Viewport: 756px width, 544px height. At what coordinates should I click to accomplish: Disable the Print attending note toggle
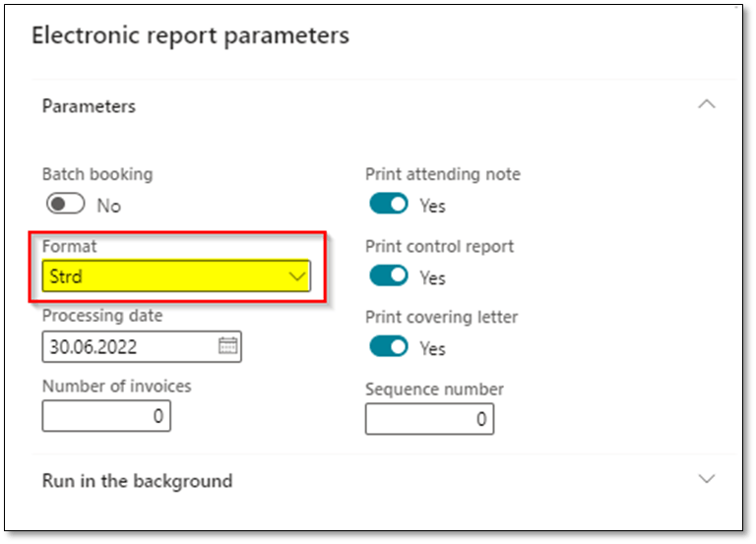point(389,204)
